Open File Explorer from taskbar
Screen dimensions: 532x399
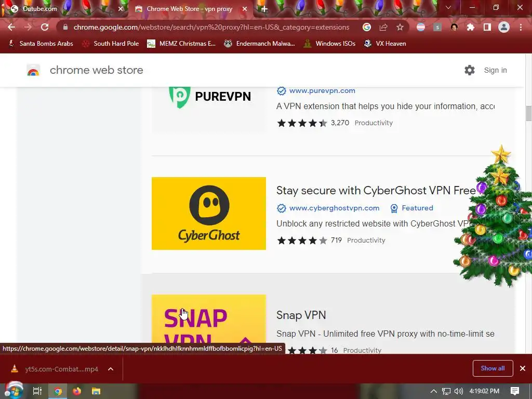click(96, 391)
